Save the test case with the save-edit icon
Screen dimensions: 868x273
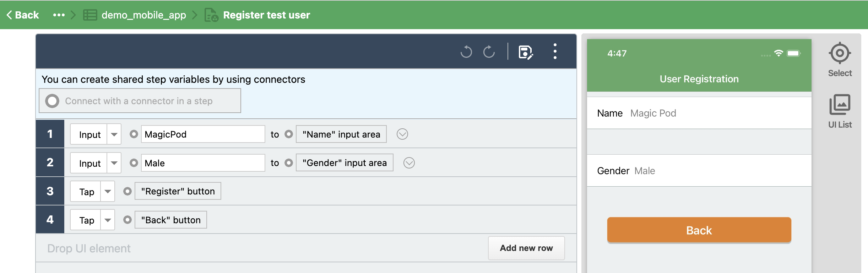[526, 52]
